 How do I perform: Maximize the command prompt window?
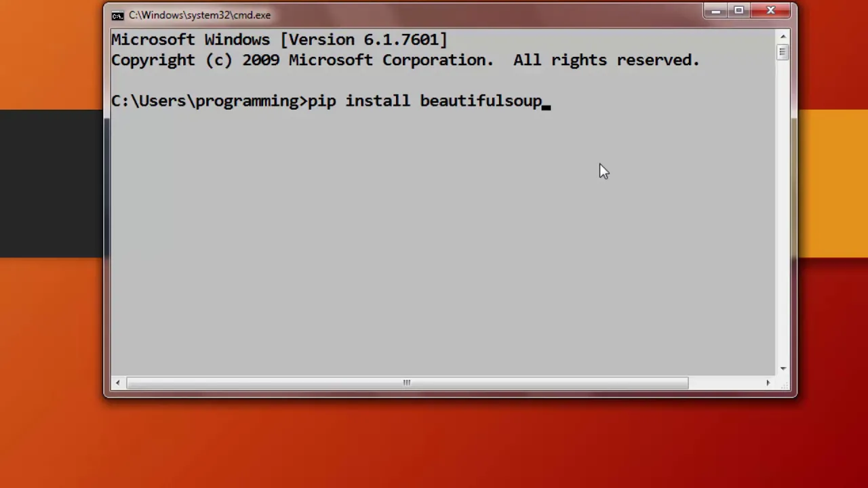coord(738,11)
